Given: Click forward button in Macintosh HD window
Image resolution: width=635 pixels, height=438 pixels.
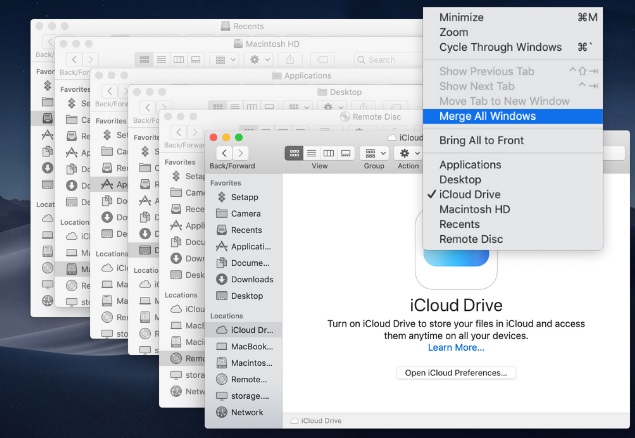Looking at the screenshot, I should click(x=90, y=60).
